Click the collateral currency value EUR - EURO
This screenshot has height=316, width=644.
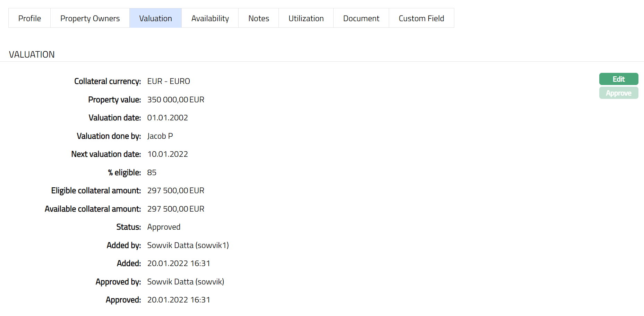(169, 81)
